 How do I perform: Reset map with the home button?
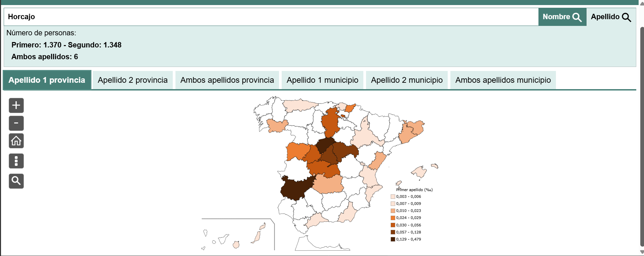click(x=16, y=141)
